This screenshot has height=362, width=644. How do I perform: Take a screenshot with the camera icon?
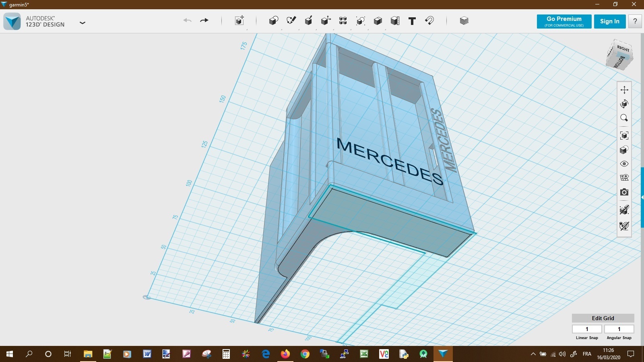[x=624, y=192]
